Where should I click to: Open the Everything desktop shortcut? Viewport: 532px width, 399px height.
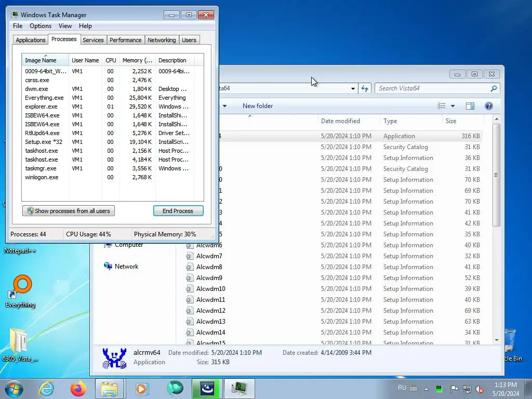click(20, 291)
